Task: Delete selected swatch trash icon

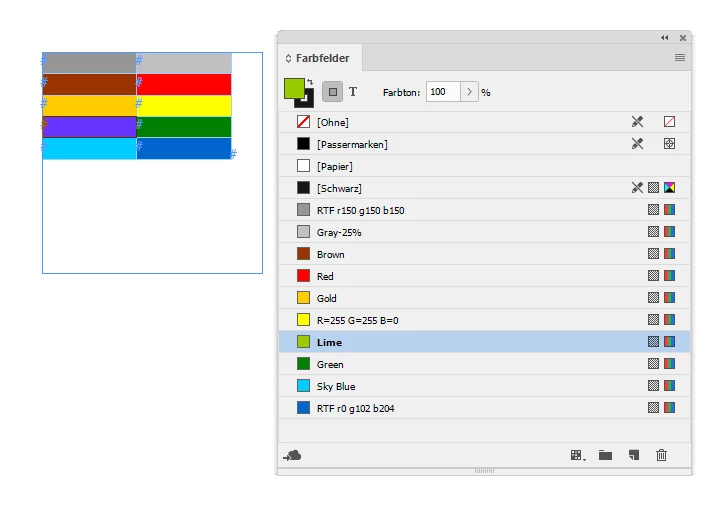Action: [661, 455]
